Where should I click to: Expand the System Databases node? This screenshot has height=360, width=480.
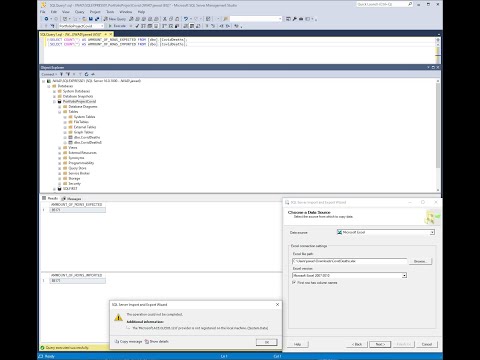[x=54, y=91]
